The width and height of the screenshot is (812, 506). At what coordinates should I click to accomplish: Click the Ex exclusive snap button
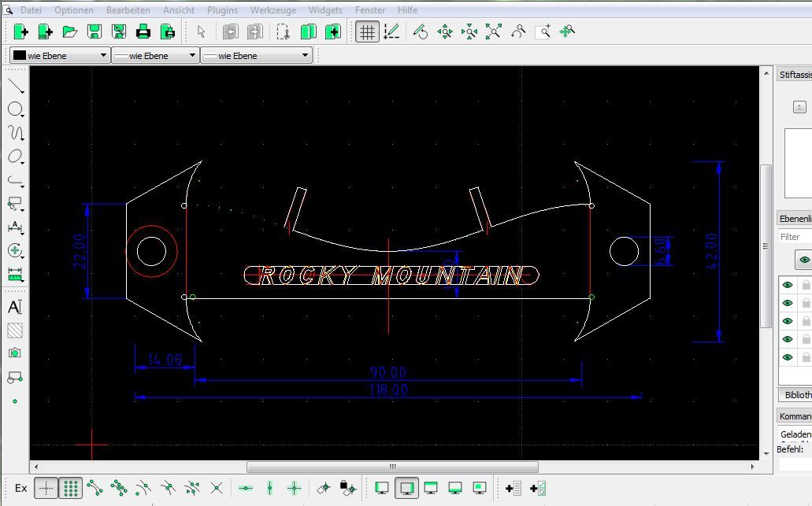pos(20,488)
